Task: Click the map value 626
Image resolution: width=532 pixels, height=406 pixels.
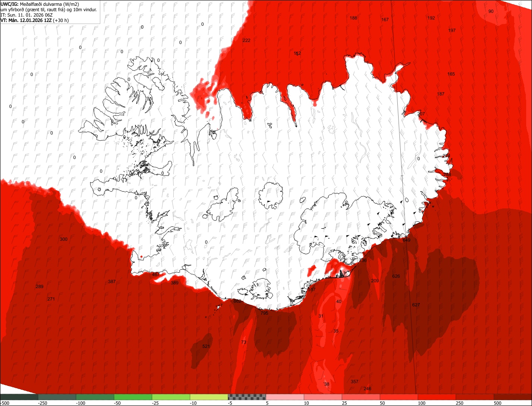Action: coord(396,276)
